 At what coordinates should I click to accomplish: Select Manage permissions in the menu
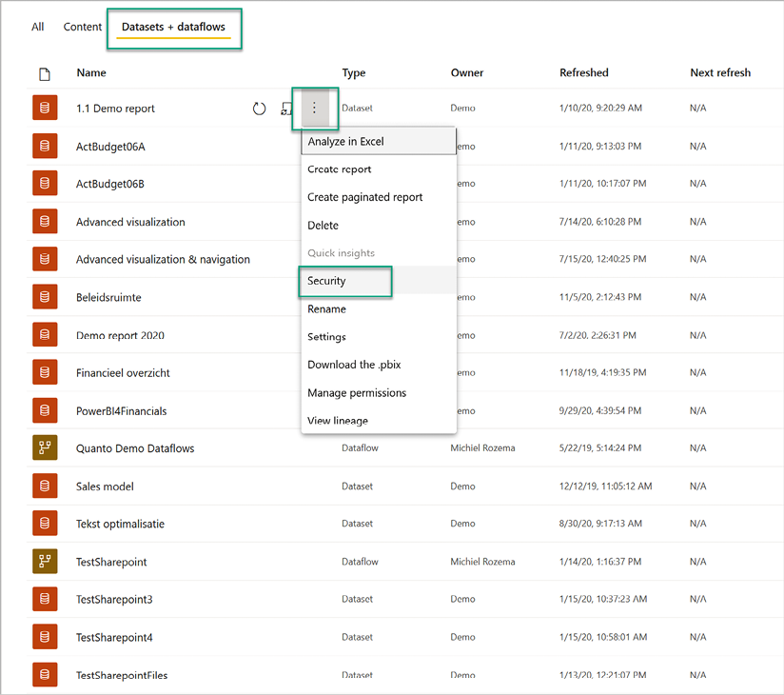379,393
